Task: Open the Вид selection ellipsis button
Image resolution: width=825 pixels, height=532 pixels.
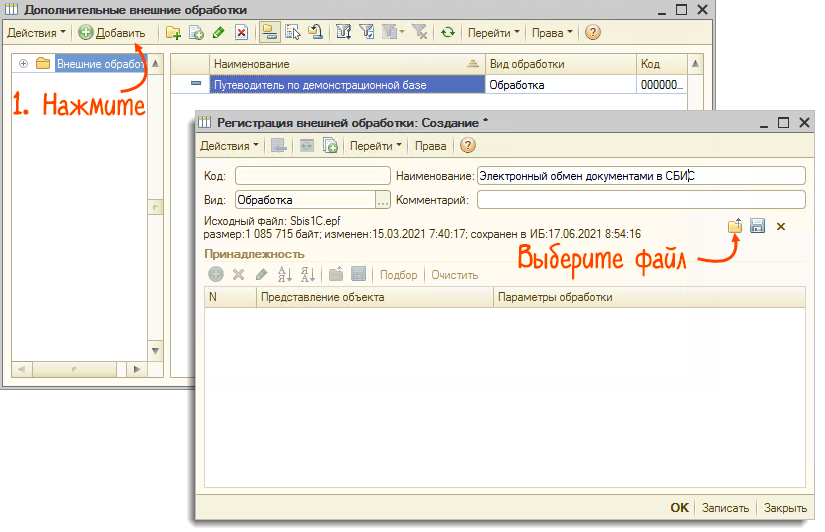Action: [x=382, y=200]
